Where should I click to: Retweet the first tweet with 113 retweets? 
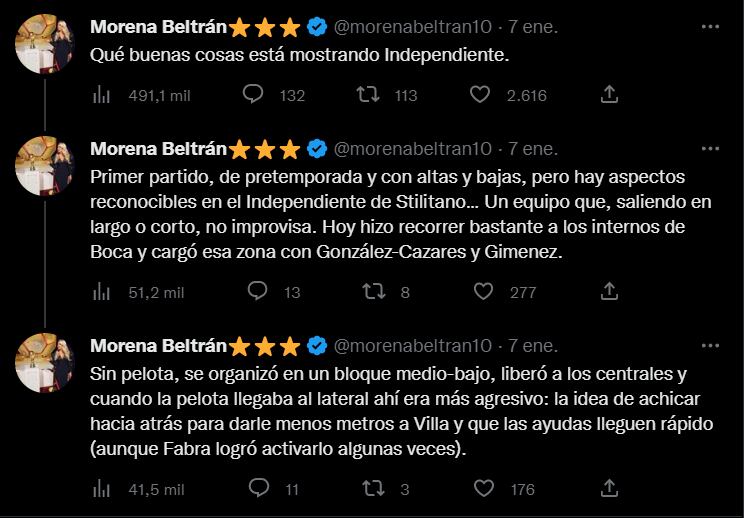click(x=370, y=95)
